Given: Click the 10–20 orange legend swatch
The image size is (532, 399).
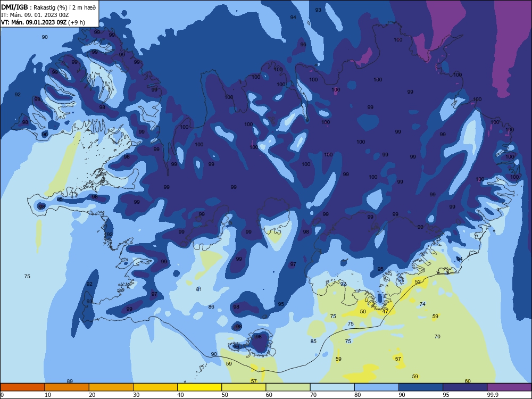Looking at the screenshot, I should tap(67, 387).
